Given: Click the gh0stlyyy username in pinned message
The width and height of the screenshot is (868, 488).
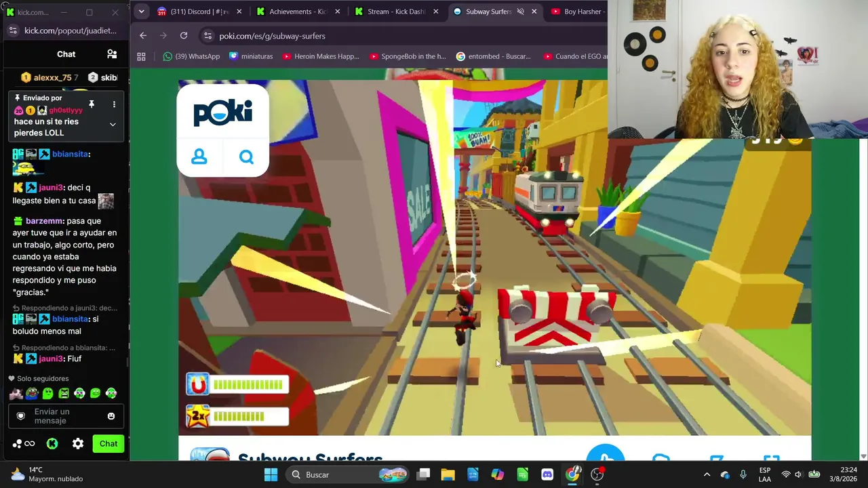Looking at the screenshot, I should [66, 110].
